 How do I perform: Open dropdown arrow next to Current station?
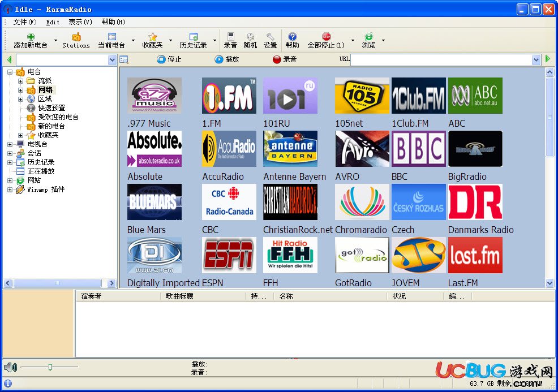[133, 40]
